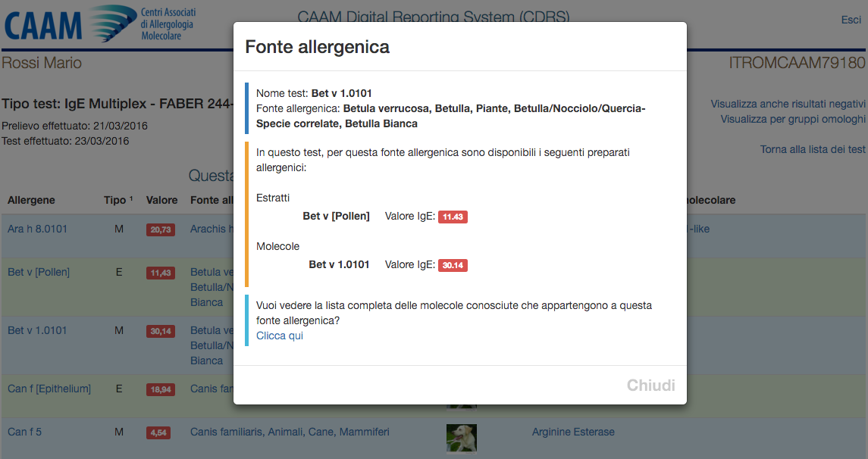This screenshot has height=459, width=868.
Task: Click patient name Rossi Mario
Action: (42, 63)
